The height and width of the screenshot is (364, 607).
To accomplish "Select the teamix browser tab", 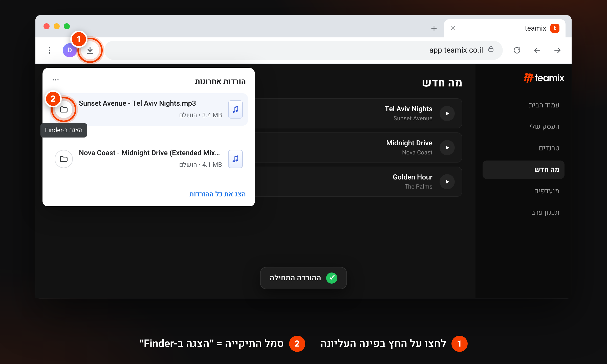I will (x=505, y=28).
